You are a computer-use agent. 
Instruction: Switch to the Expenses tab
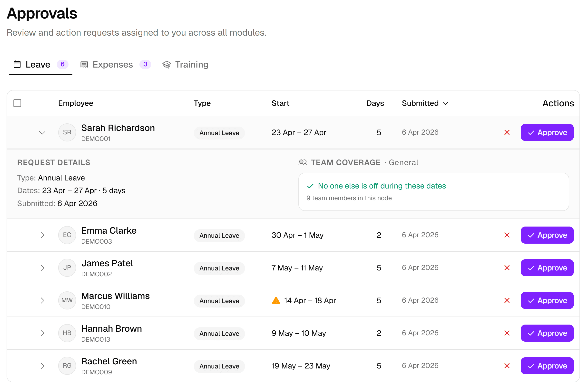coord(113,64)
